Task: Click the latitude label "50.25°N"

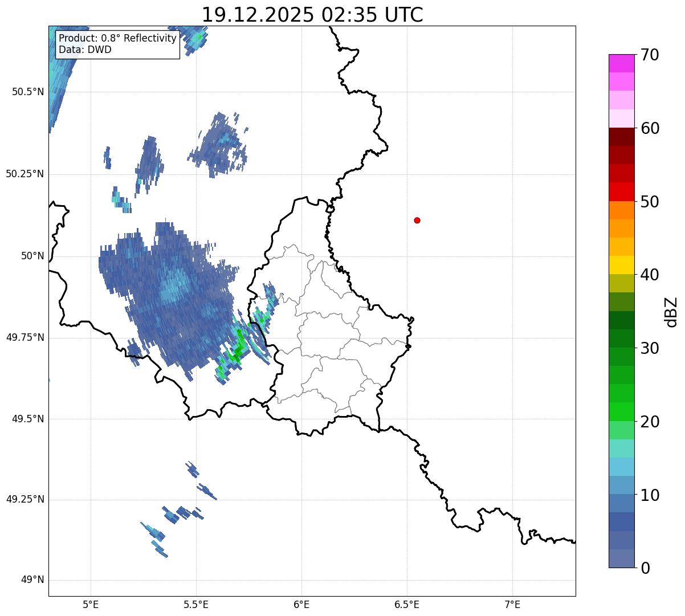Action: [x=25, y=174]
